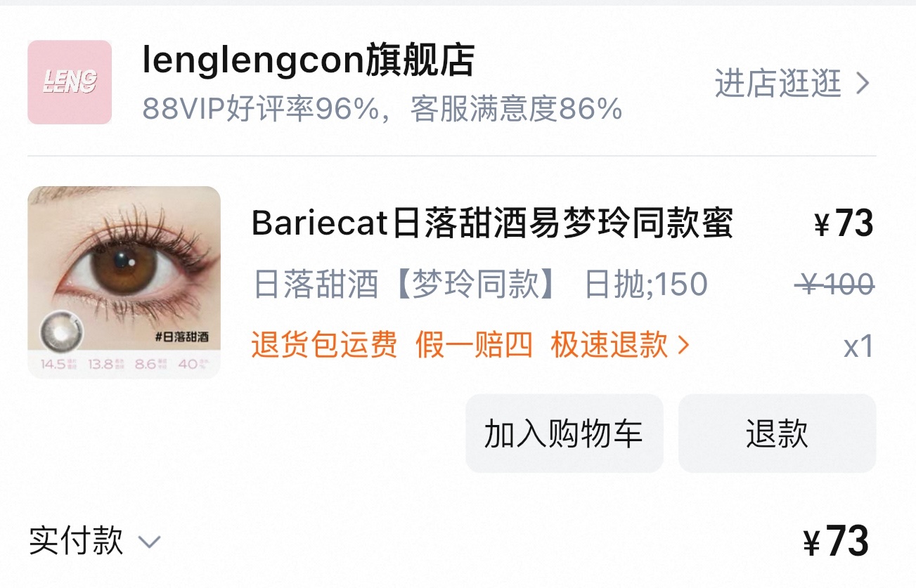
Task: Click the ¥73 total paid amount
Action: [836, 541]
